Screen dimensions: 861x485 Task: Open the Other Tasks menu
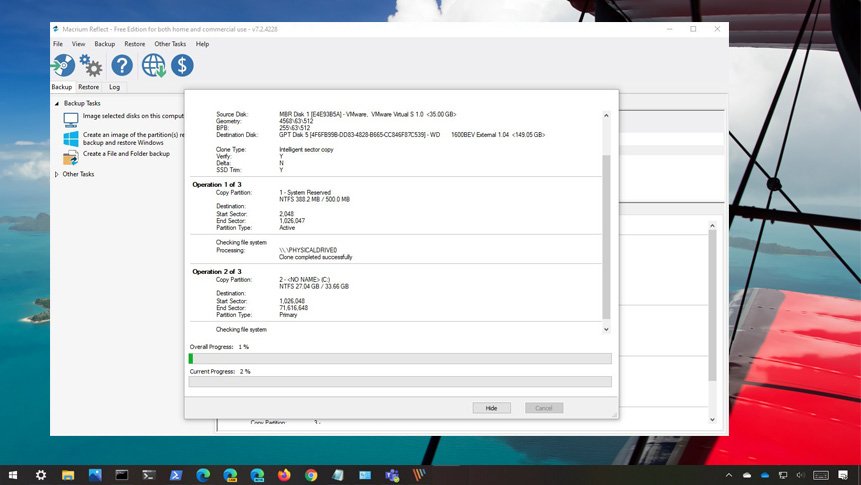click(170, 44)
